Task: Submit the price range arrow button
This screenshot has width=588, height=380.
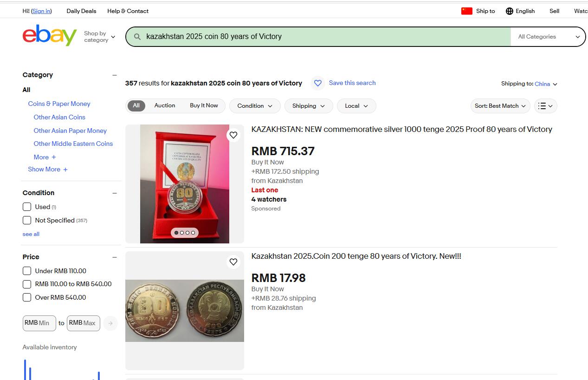Action: (110, 323)
